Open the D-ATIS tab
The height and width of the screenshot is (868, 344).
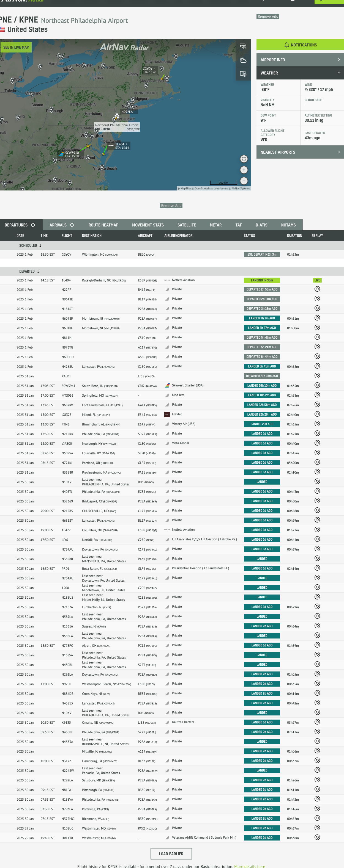(x=261, y=225)
